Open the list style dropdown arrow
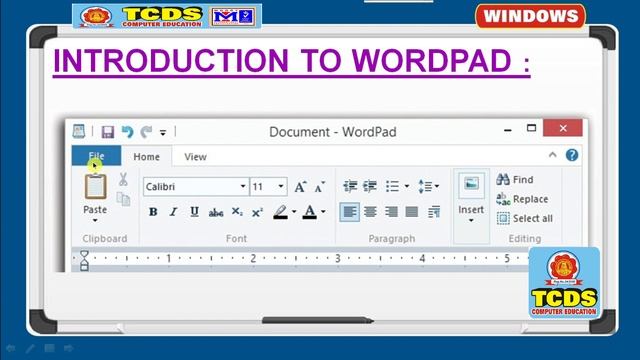 407,187
